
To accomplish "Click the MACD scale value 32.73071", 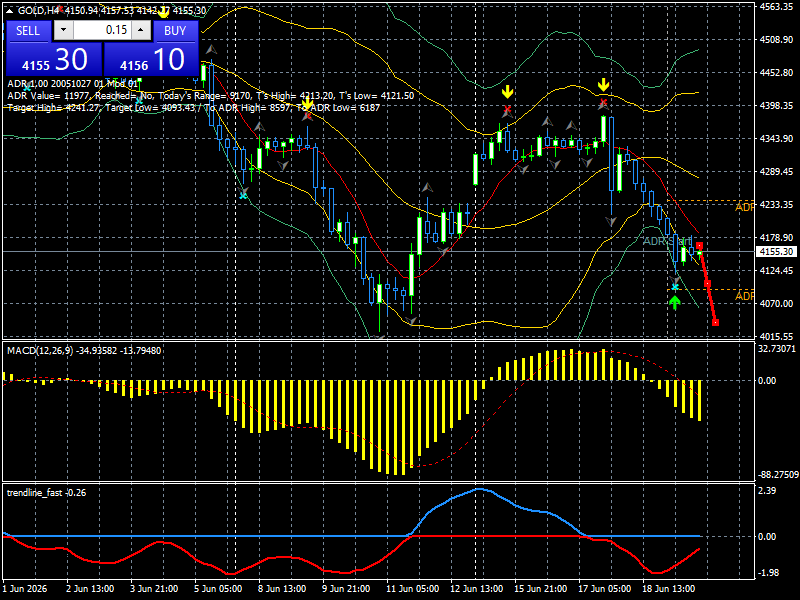I will 777,348.
